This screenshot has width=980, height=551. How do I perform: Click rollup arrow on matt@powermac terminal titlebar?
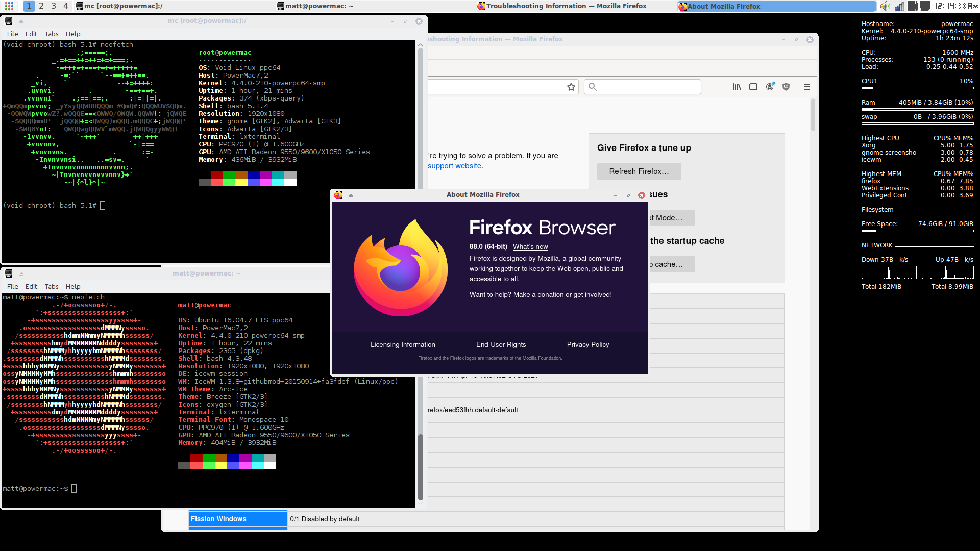pos(21,274)
